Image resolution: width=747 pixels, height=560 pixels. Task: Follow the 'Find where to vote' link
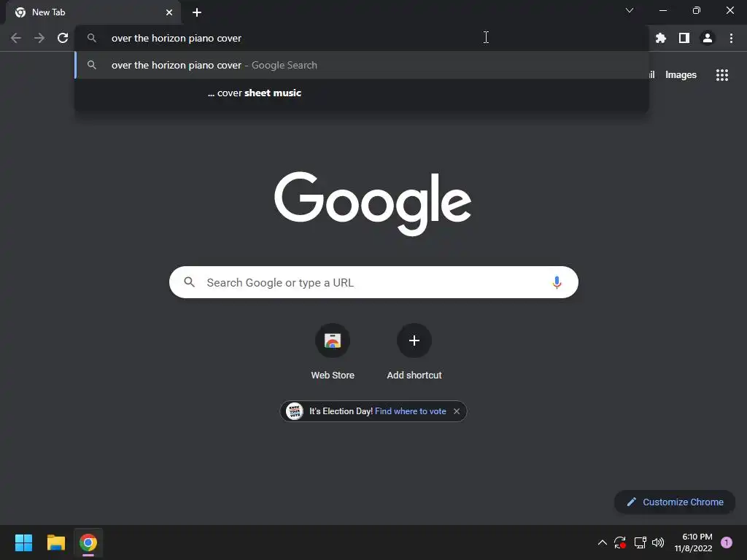pyautogui.click(x=410, y=411)
